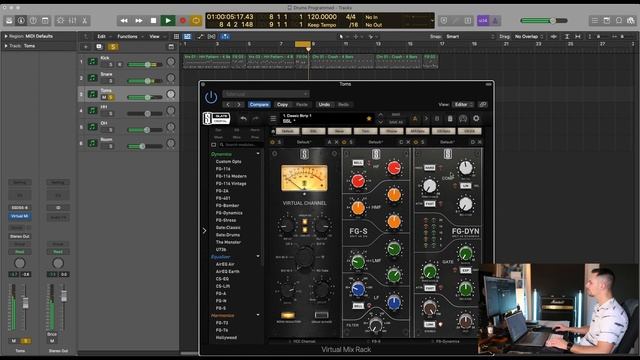Click the favorite star on Classic preset
The height and width of the screenshot is (360, 640).
(369, 118)
